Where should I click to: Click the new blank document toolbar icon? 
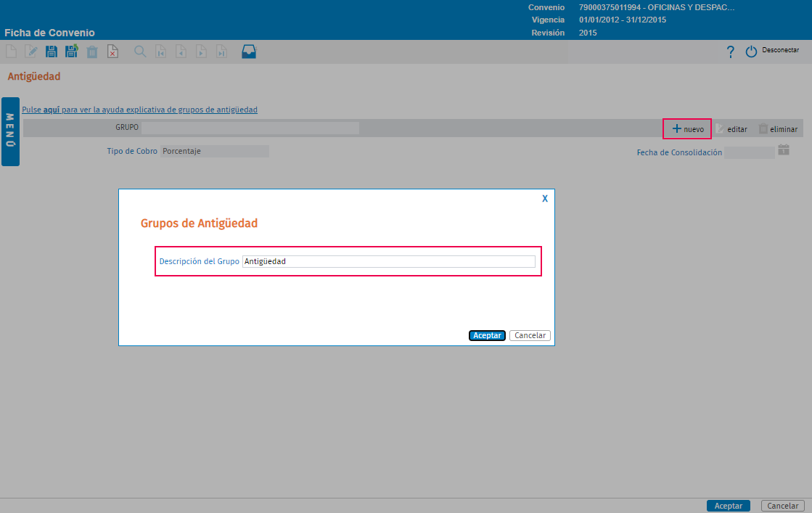pos(11,52)
